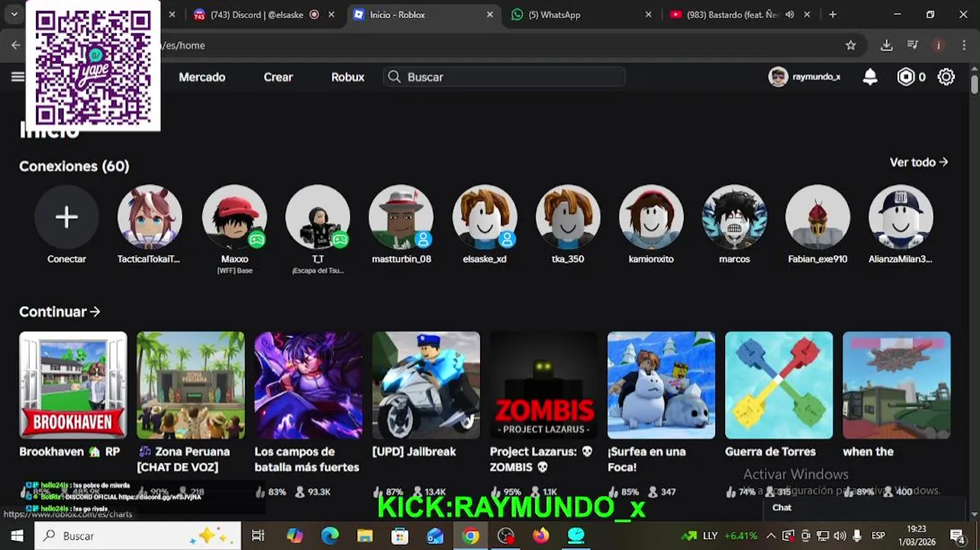
Task: Open Chrome downloads icon
Action: pos(886,45)
